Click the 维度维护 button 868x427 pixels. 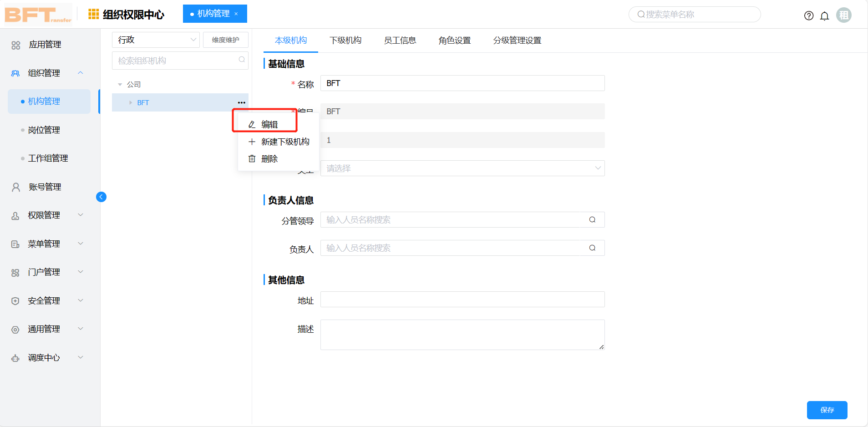225,40
